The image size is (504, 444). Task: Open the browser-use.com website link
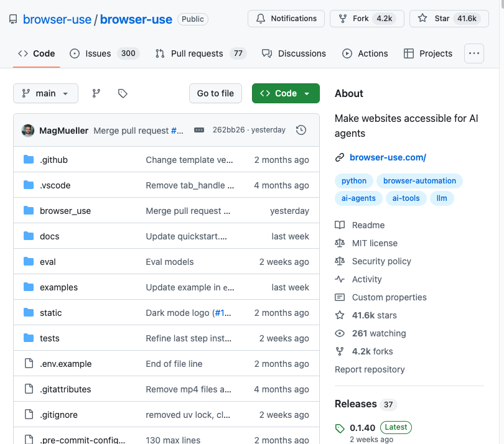click(388, 157)
